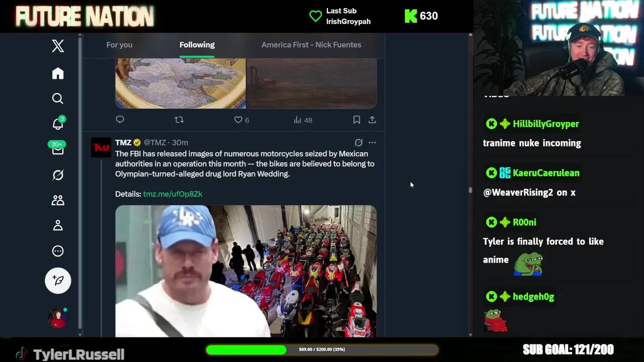Switch to the For you tab
The image size is (644, 362).
[119, 45]
